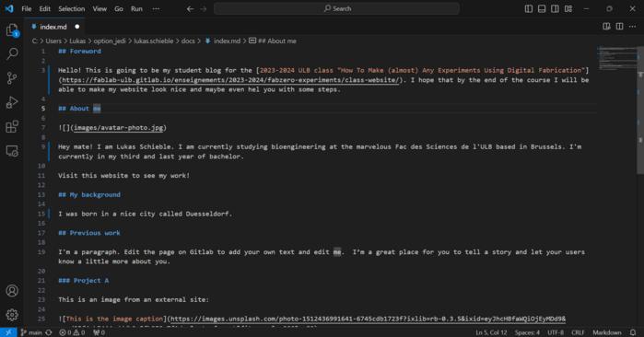Click the '### Project A' heading line
The width and height of the screenshot is (644, 337).
click(84, 280)
